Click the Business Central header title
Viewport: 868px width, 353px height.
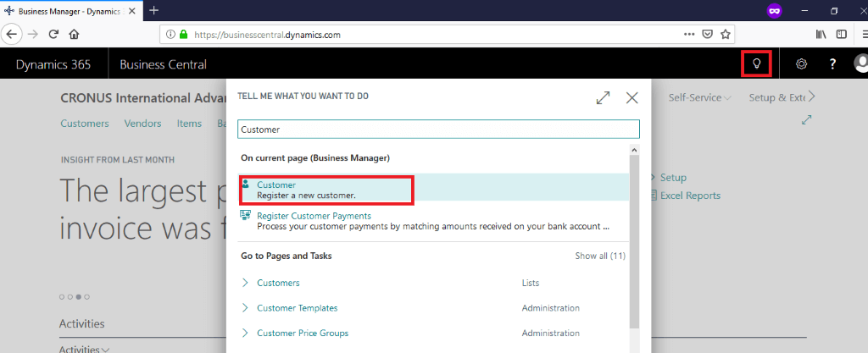[x=164, y=64]
